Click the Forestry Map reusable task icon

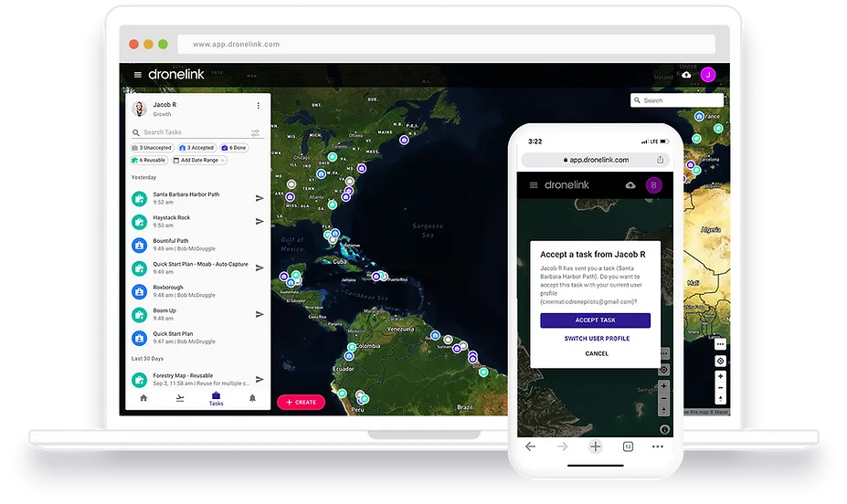tap(140, 380)
